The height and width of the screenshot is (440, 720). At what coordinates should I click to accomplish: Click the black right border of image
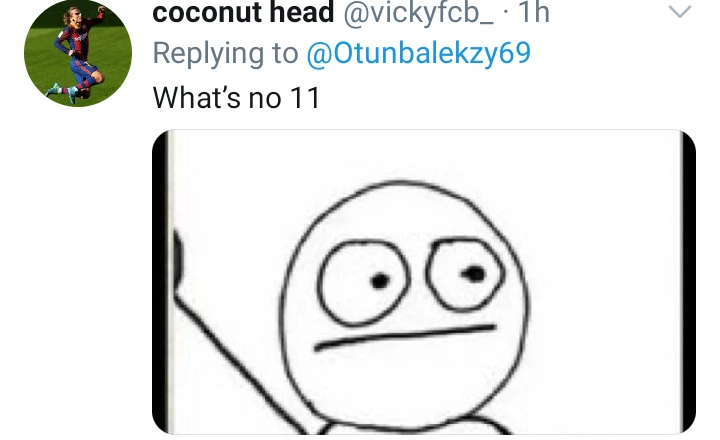689,282
